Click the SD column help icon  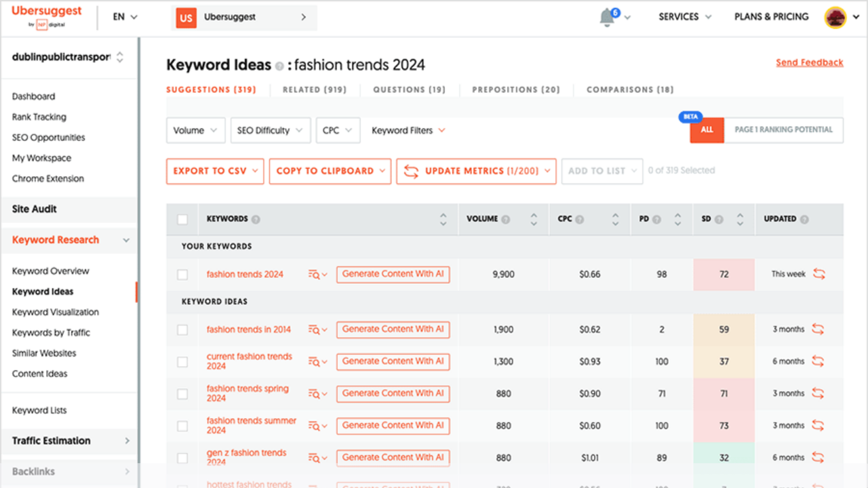pyautogui.click(x=718, y=220)
